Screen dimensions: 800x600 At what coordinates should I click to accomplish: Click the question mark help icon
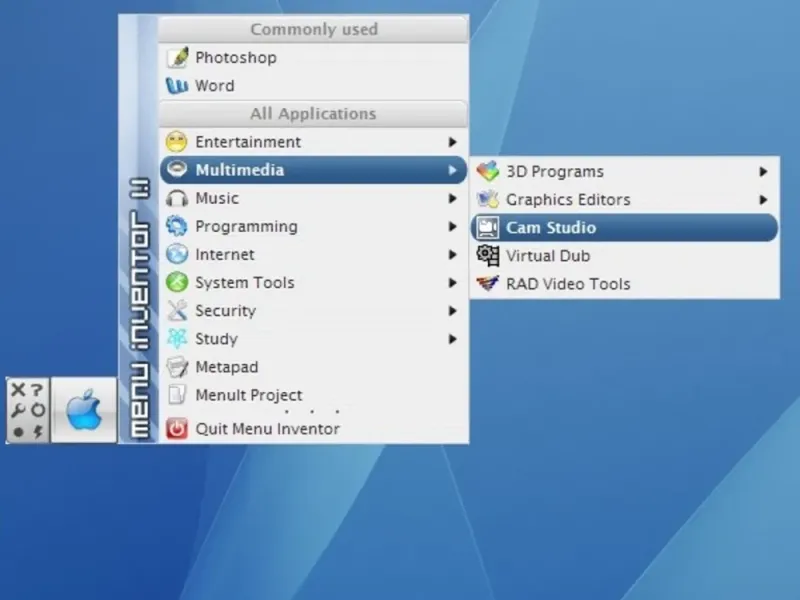[x=37, y=390]
